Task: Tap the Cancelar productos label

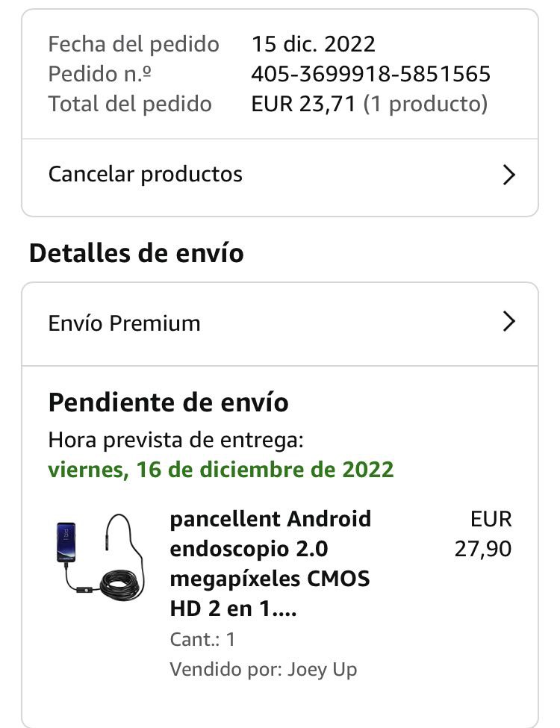Action: pos(146,175)
